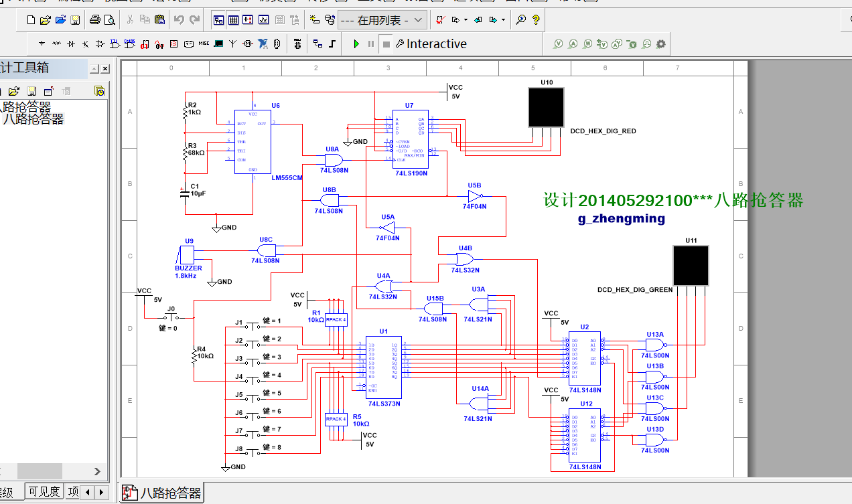Paste from clipboard
852x504 pixels.
[159, 20]
